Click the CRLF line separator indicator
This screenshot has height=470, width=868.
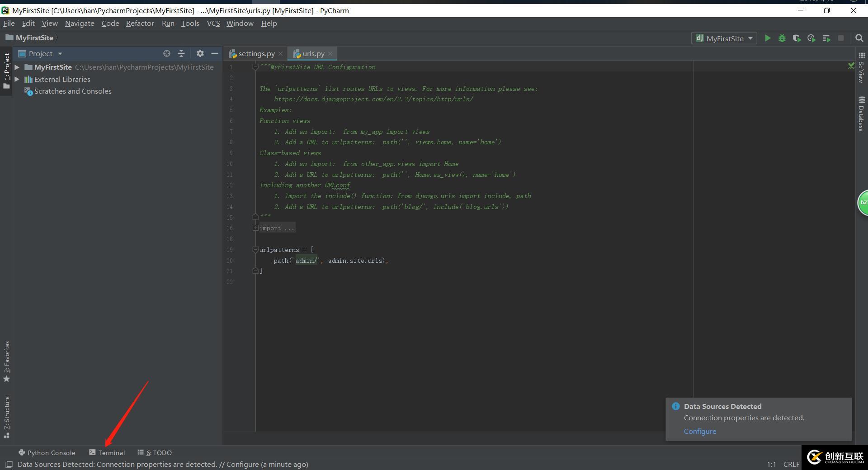coord(791,465)
